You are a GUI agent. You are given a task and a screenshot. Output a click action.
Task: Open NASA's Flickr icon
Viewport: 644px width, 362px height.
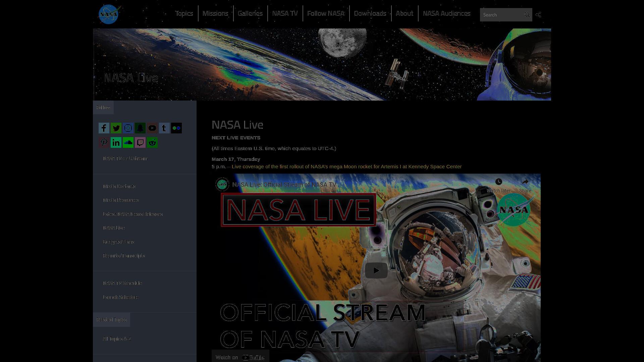pyautogui.click(x=176, y=128)
